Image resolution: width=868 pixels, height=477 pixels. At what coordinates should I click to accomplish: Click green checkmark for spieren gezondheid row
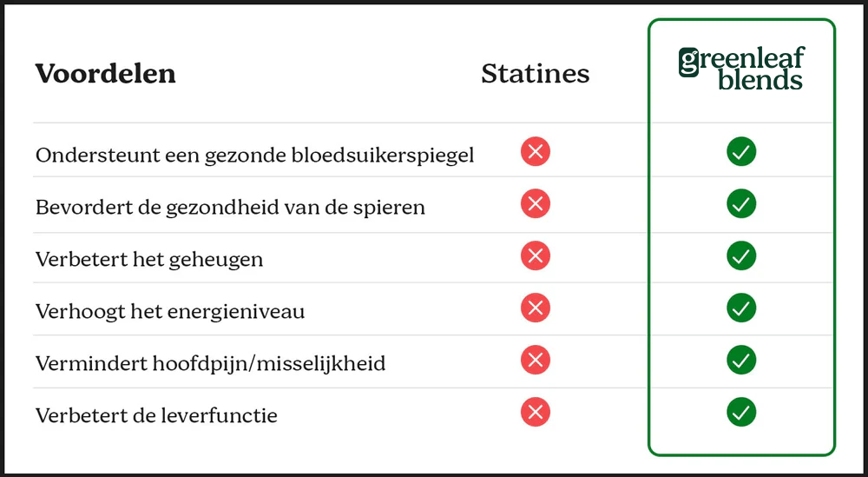click(741, 204)
